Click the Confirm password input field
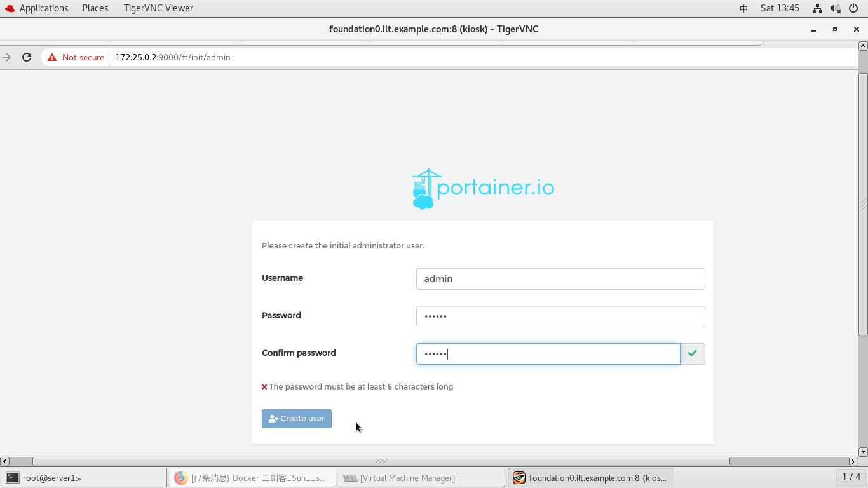The width and height of the screenshot is (868, 488). click(x=548, y=354)
